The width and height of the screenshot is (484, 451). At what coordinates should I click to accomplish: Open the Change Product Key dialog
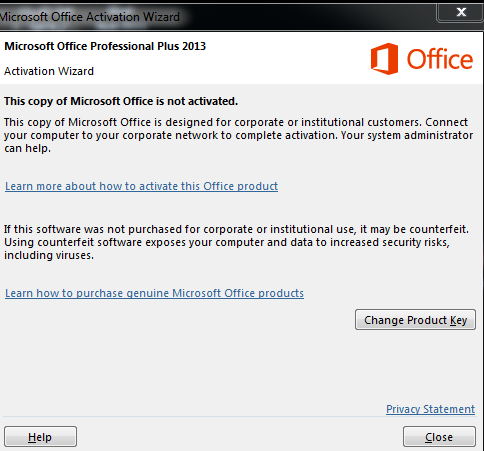pos(415,320)
